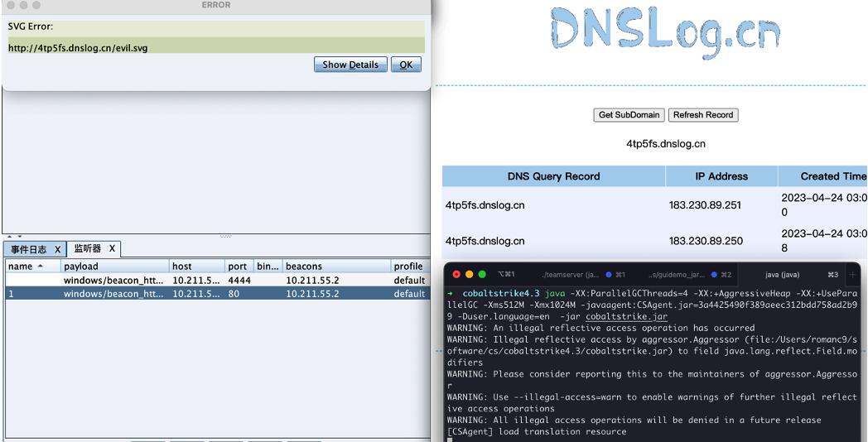Close the 监听器 tab with its X
Image resolution: width=868 pixels, height=442 pixels.
(x=112, y=249)
